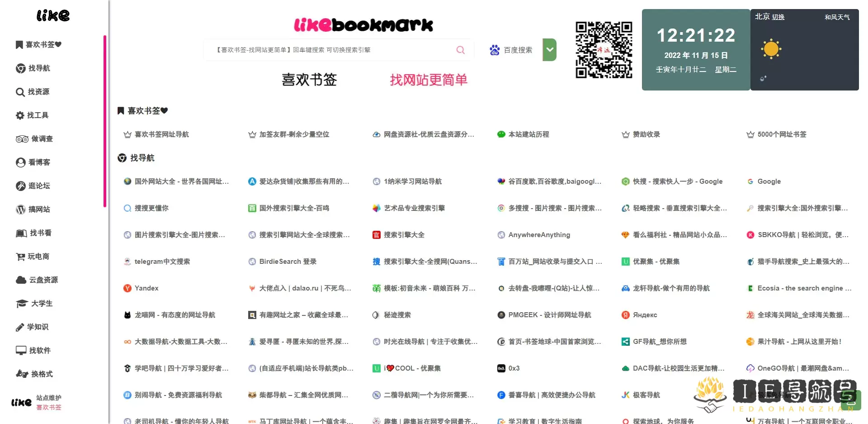Open the search engine dropdown arrow
Image resolution: width=868 pixels, height=424 pixels.
(x=549, y=50)
